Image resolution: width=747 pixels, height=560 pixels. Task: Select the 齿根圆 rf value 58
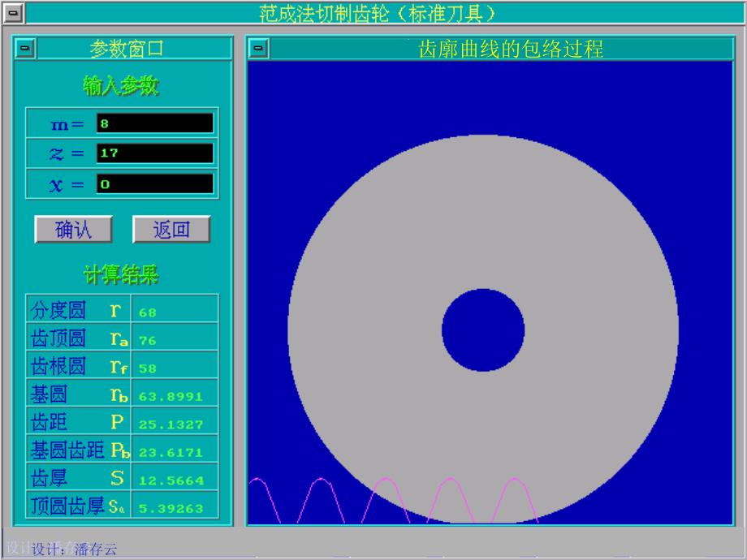148,368
